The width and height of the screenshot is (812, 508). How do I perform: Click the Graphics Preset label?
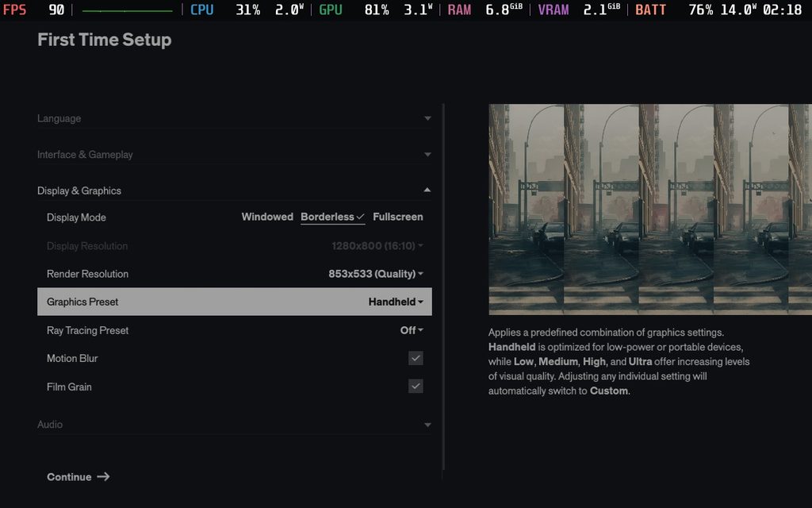click(82, 302)
